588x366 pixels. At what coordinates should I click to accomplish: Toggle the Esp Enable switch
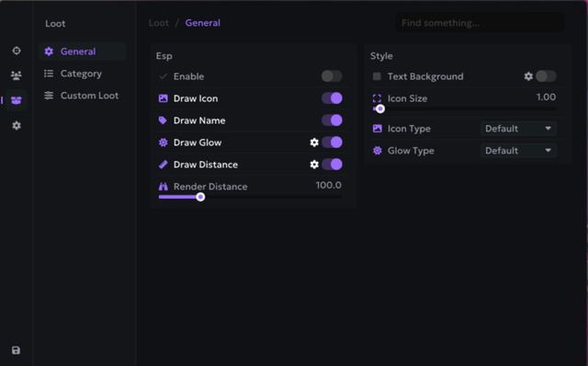[x=332, y=76]
